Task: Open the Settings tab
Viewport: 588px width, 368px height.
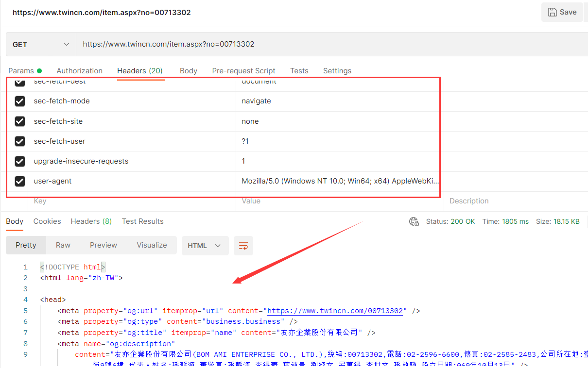Action: click(x=337, y=71)
